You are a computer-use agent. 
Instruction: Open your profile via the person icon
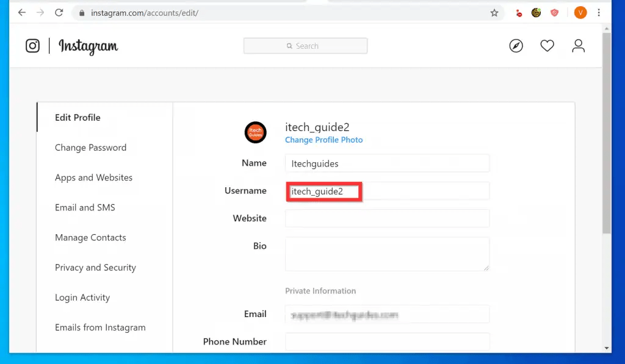point(578,45)
